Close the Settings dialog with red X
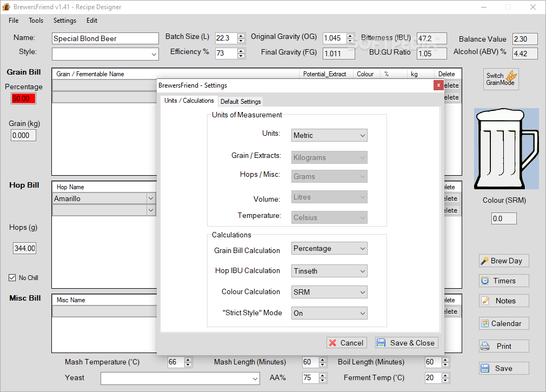546x392 pixels. click(438, 85)
